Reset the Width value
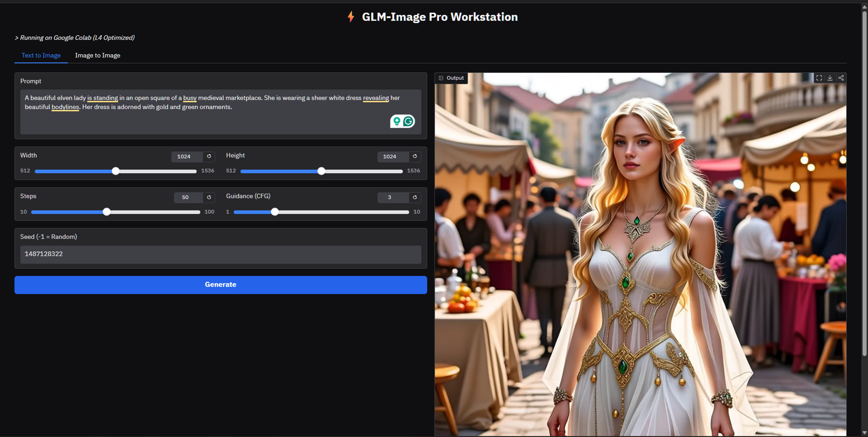 click(209, 156)
